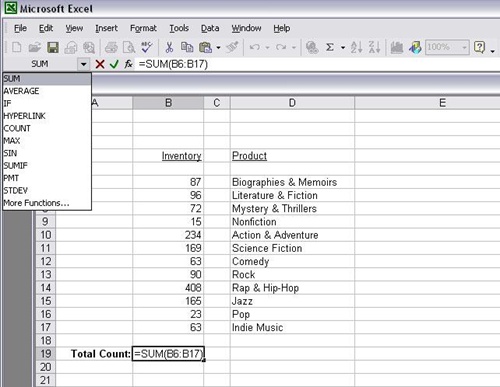Expand the Redo history dropdown arrow

(x=294, y=48)
